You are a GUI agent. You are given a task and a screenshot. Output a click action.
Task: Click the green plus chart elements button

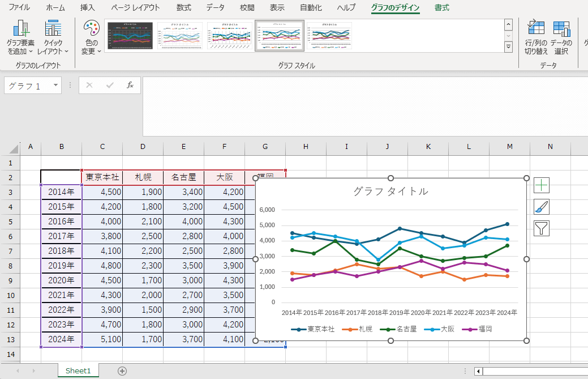pyautogui.click(x=542, y=185)
